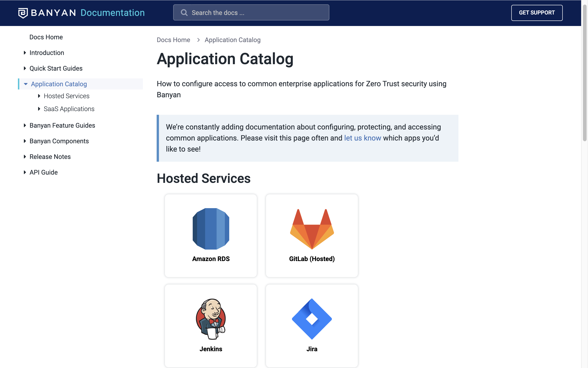Expand the Quick Start Guides arrow
This screenshot has width=588, height=368.
(25, 68)
